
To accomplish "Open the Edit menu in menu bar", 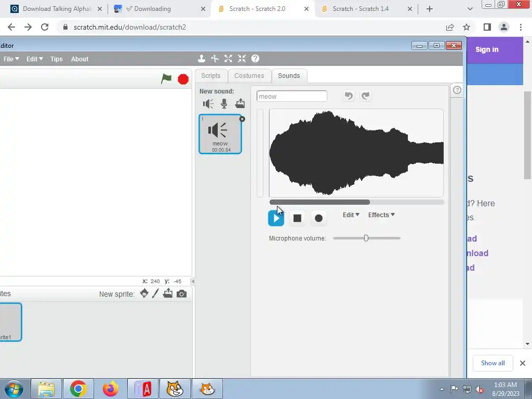I will [x=35, y=59].
